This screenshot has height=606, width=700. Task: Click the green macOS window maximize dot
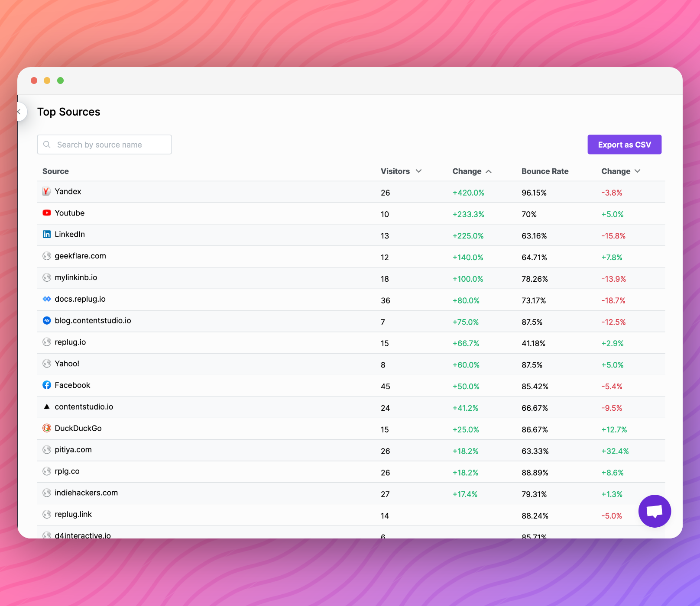61,81
